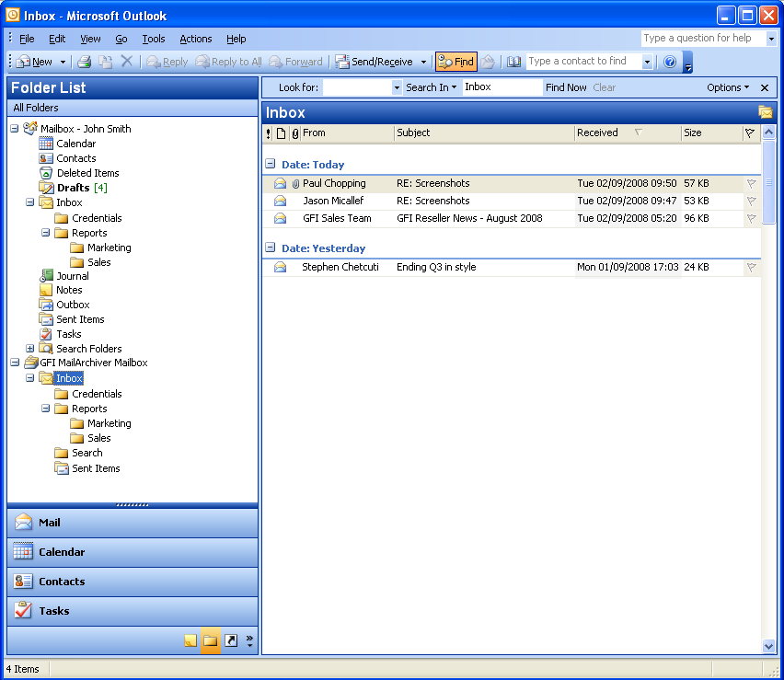Click the 'Type a contact to find' field
The width and height of the screenshot is (784, 680).
(584, 61)
